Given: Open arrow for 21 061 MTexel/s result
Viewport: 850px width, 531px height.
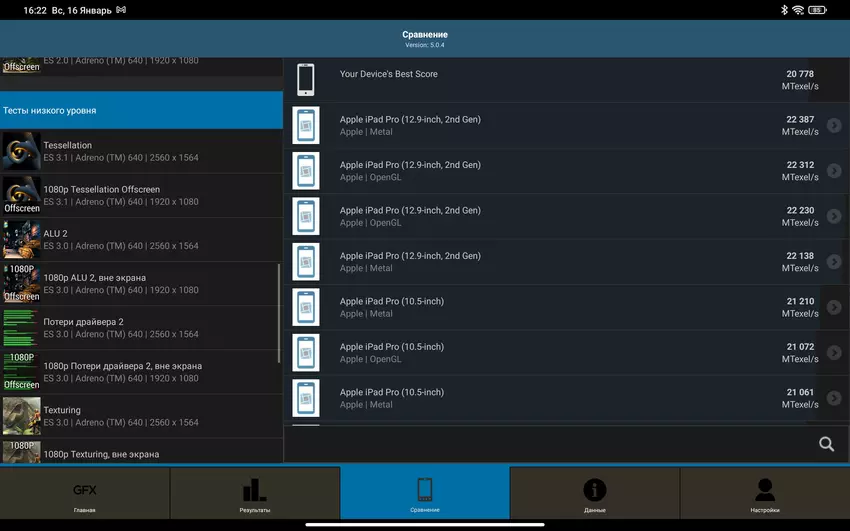Looking at the screenshot, I should (834, 398).
